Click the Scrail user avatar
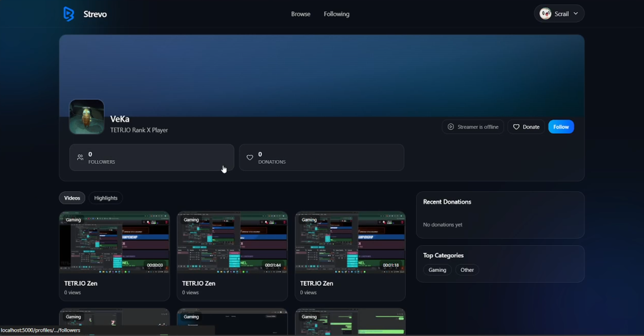Viewport: 644px width, 336px height. 545,14
